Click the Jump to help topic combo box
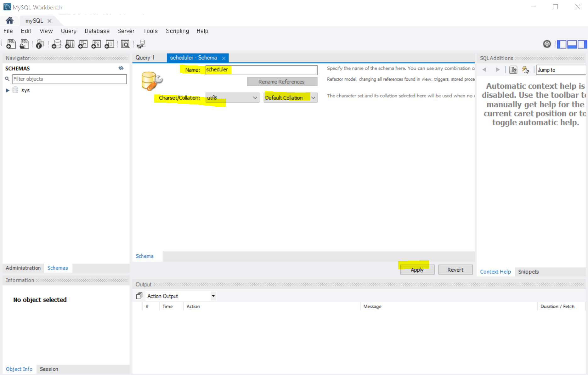The width and height of the screenshot is (588, 375). click(561, 70)
